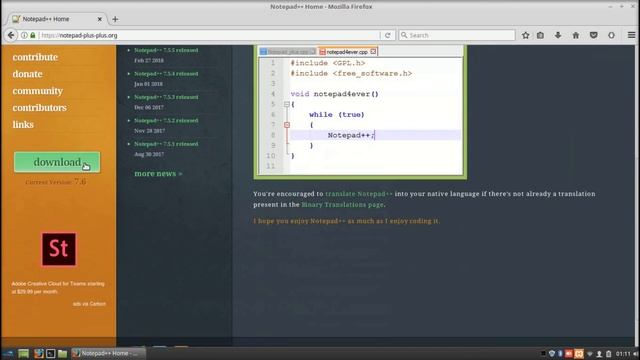The width and height of the screenshot is (640, 360).
Task: Open Notepad++ 7.5.5 released news
Action: coord(166,50)
